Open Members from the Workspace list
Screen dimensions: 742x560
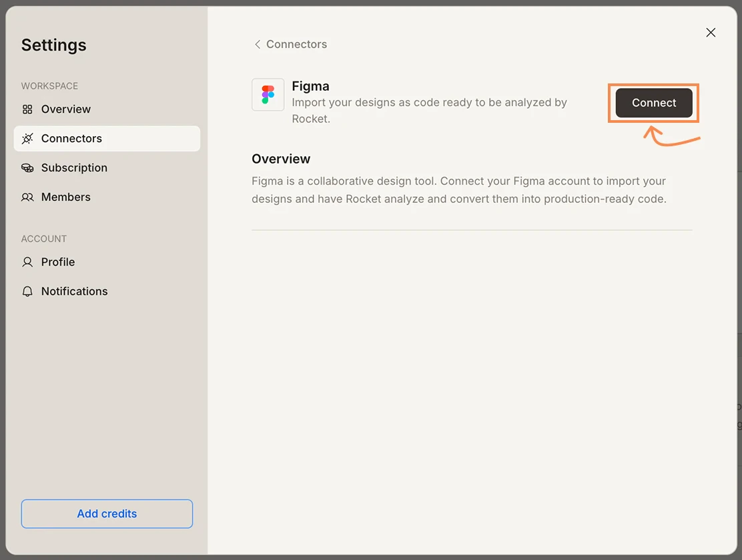pos(66,197)
